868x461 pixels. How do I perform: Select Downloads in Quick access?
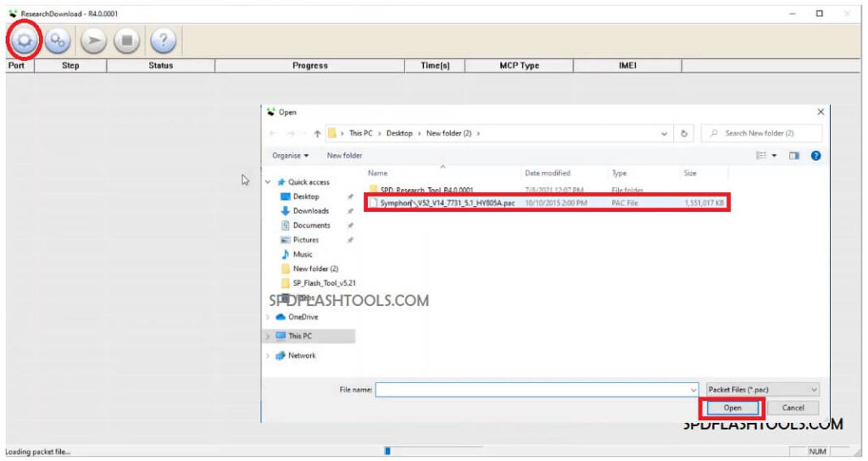coord(310,211)
